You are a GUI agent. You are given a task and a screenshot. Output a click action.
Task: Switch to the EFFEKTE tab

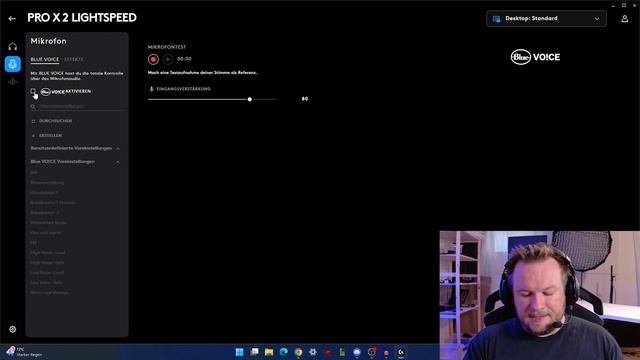pos(74,60)
